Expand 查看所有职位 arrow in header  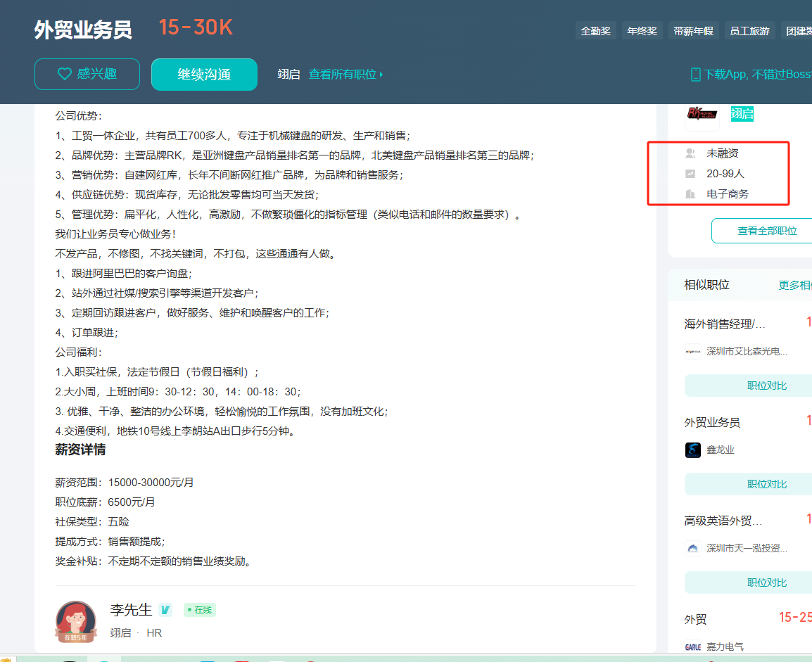[381, 75]
